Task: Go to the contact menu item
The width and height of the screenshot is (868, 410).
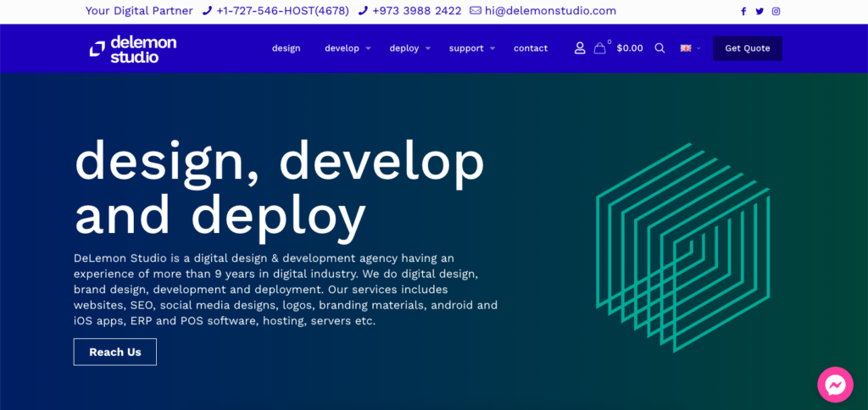Action: (531, 48)
